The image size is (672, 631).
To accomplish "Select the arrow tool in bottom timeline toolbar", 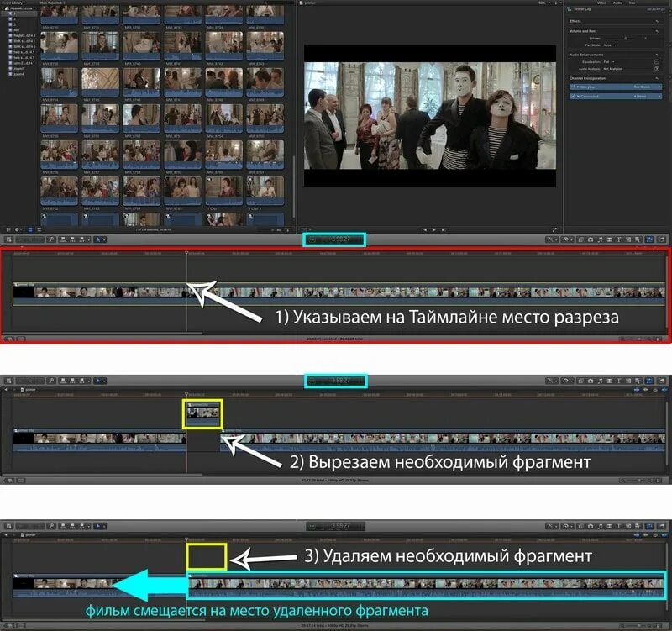I will tap(98, 526).
